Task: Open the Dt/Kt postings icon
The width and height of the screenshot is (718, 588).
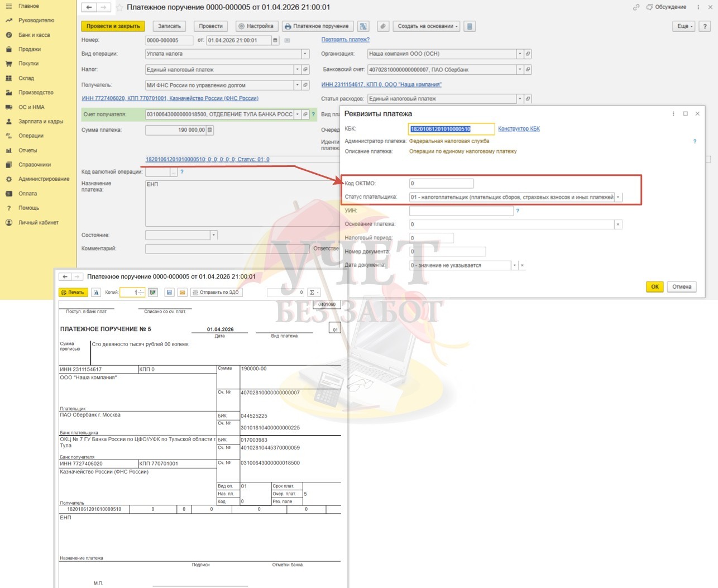Action: click(x=363, y=26)
